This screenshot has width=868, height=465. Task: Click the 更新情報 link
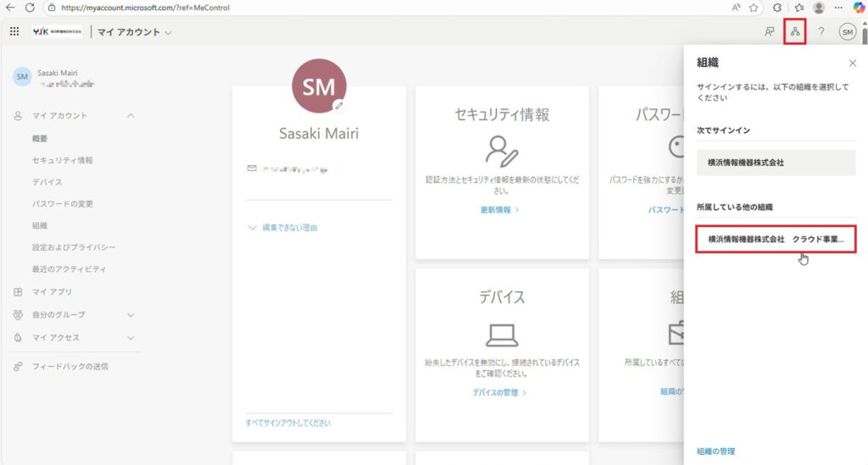coord(499,209)
